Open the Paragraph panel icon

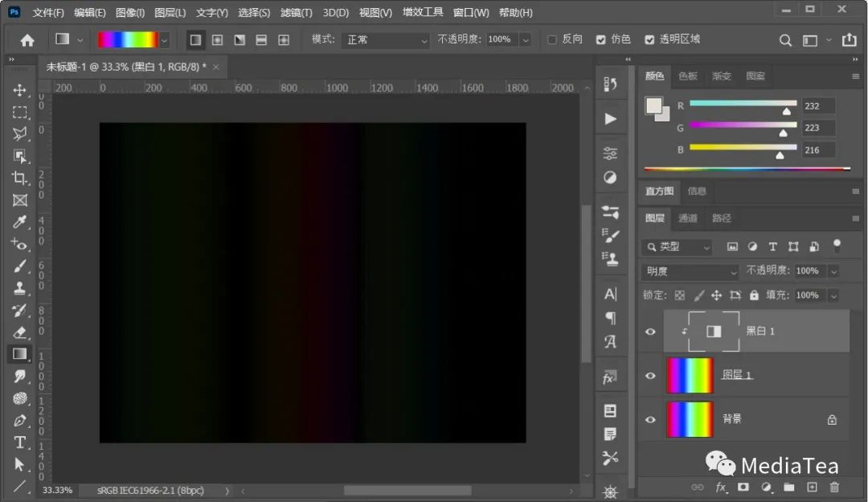pyautogui.click(x=611, y=318)
